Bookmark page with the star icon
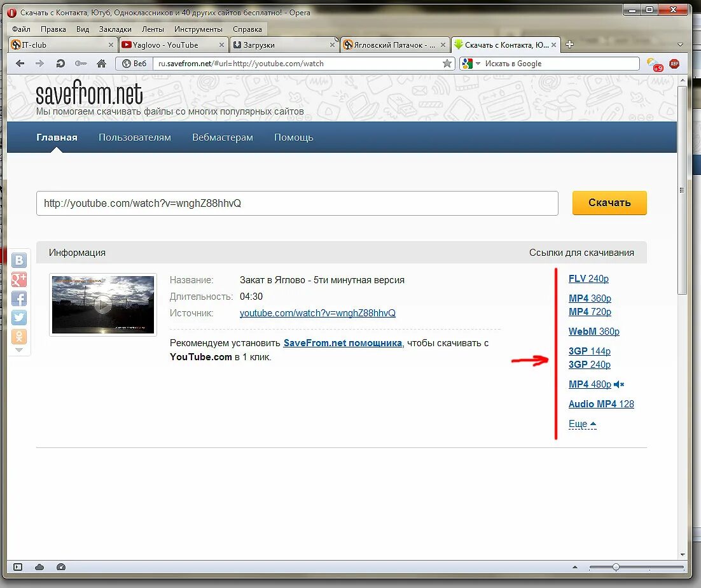 [447, 64]
